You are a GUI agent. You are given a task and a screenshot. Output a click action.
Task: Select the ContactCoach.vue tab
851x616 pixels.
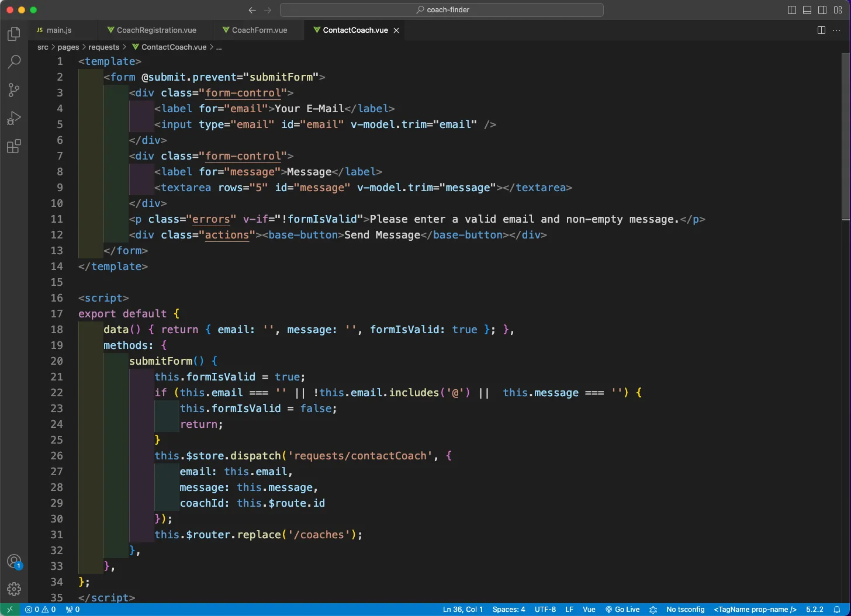pyautogui.click(x=355, y=30)
